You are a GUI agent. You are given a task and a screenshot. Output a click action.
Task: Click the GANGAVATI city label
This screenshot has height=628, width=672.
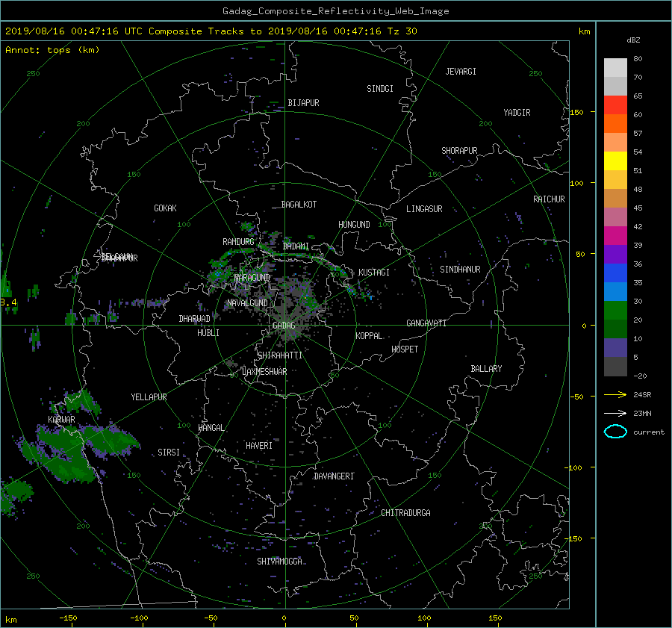click(x=426, y=323)
